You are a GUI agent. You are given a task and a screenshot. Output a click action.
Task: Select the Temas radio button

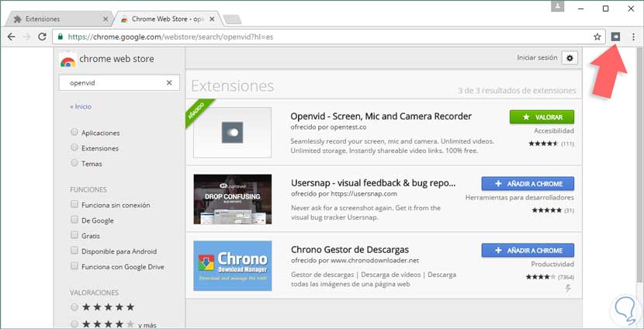click(x=74, y=163)
